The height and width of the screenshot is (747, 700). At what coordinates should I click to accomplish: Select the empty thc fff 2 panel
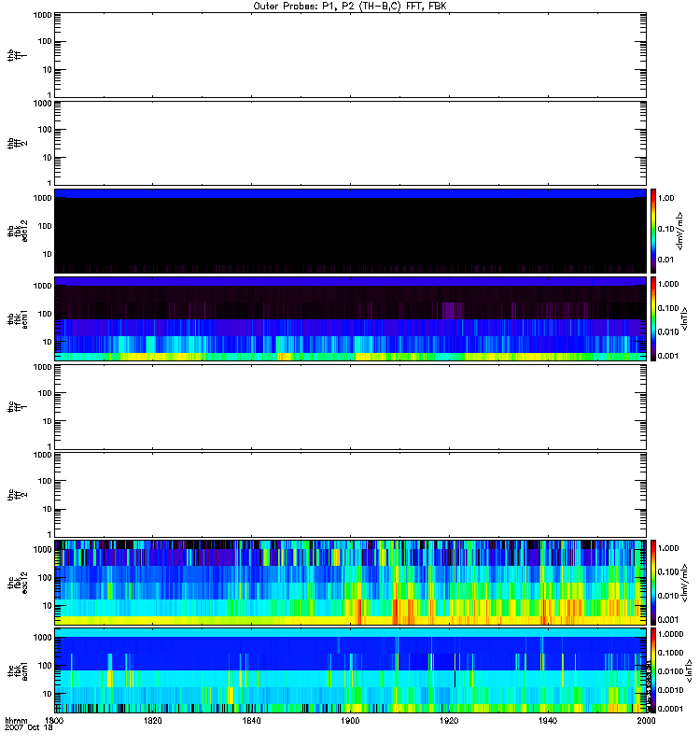350,493
